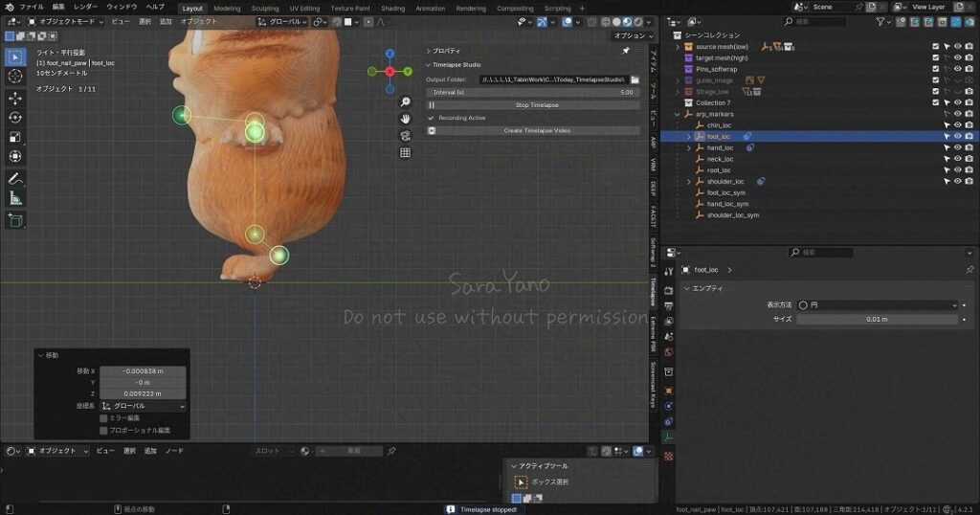Select the Move tool in the toolbar
Screen dimensions: 980x515
point(15,98)
